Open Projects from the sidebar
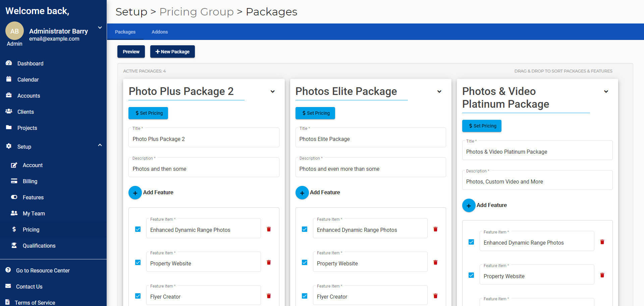 click(x=27, y=128)
